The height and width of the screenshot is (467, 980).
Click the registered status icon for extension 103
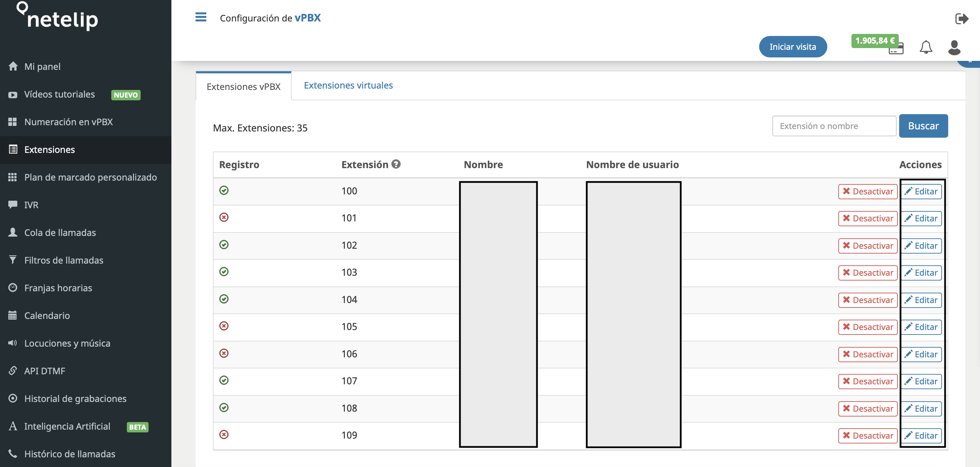[x=224, y=272]
